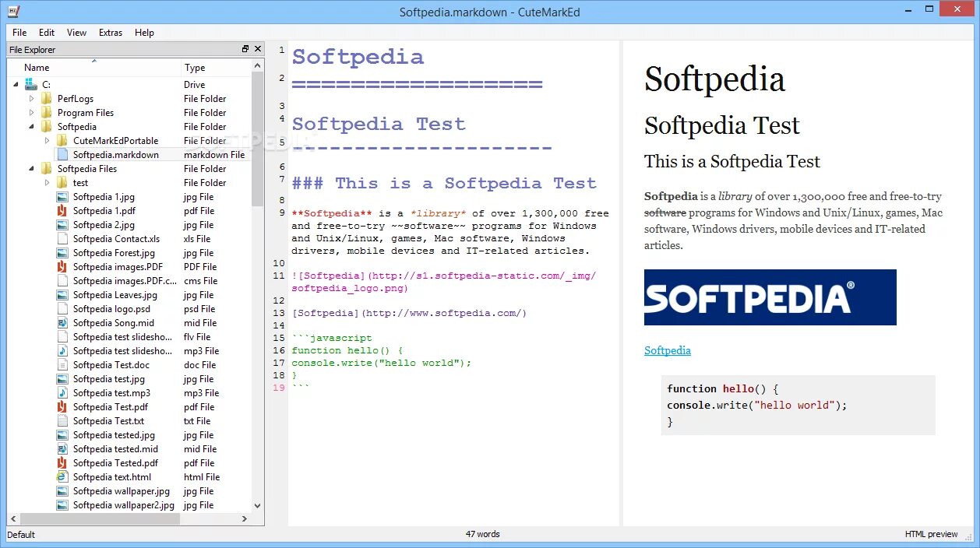Viewport: 980px width, 548px height.
Task: Click the Softpedia Leaves.jpg image icon
Action: [62, 295]
